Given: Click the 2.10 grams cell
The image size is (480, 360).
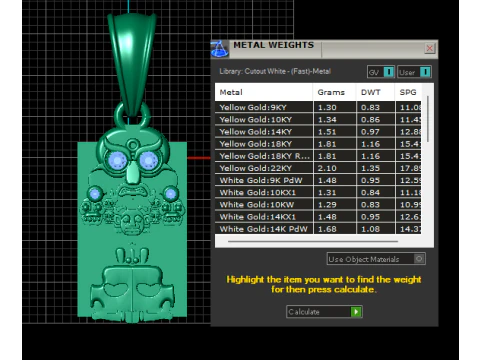Looking at the screenshot, I should click(x=335, y=168).
